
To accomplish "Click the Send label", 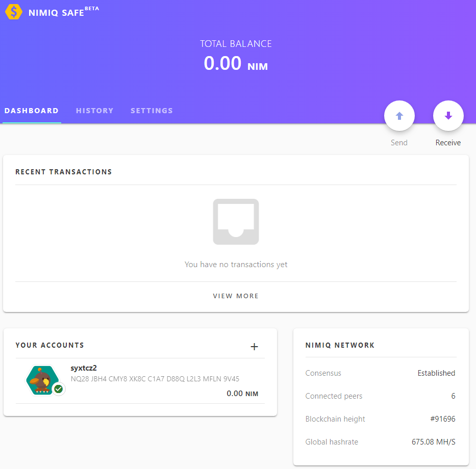I will [x=399, y=143].
